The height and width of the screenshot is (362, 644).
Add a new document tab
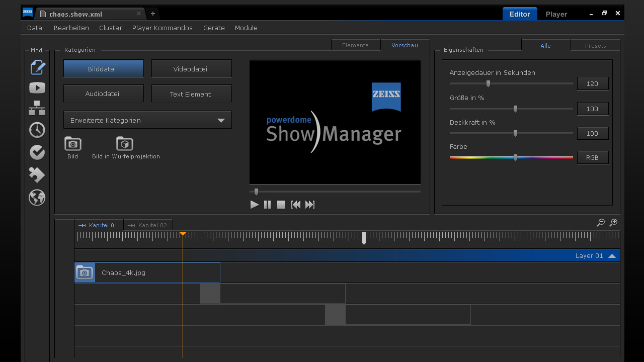[153, 14]
